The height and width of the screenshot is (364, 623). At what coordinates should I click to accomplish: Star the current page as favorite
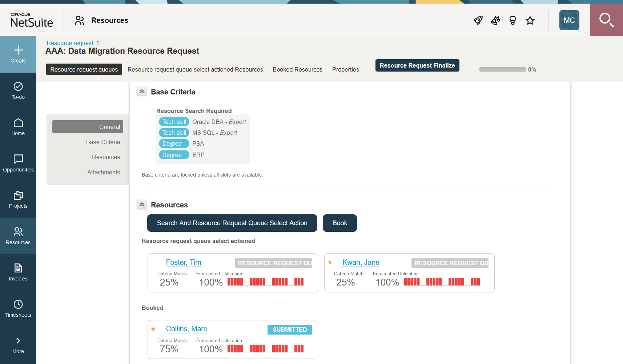pyautogui.click(x=530, y=20)
